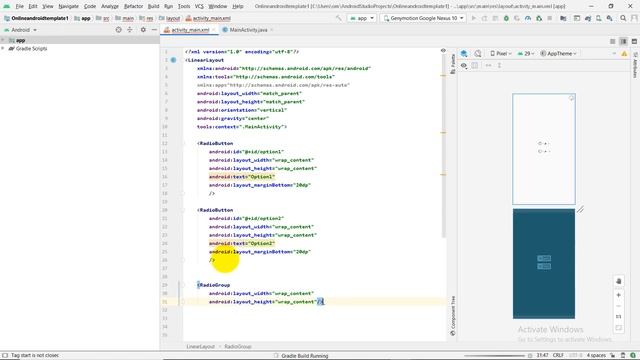Open the Palette side panel tab
The height and width of the screenshot is (360, 640).
452,64
